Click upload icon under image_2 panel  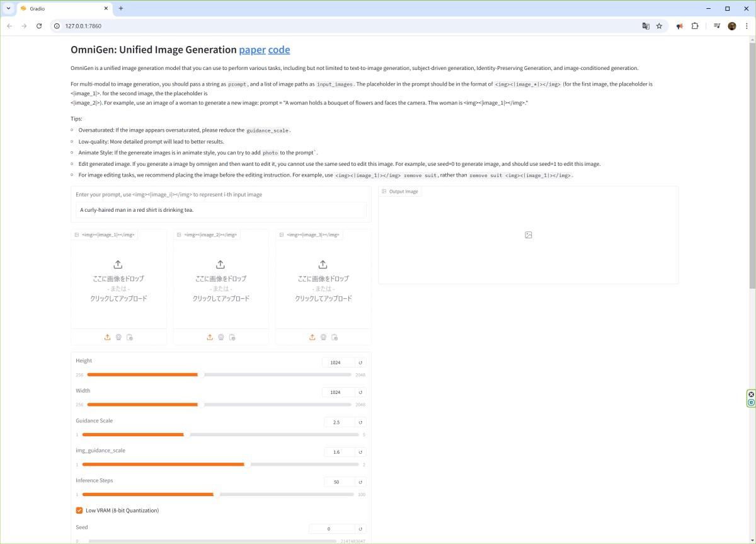tap(210, 337)
